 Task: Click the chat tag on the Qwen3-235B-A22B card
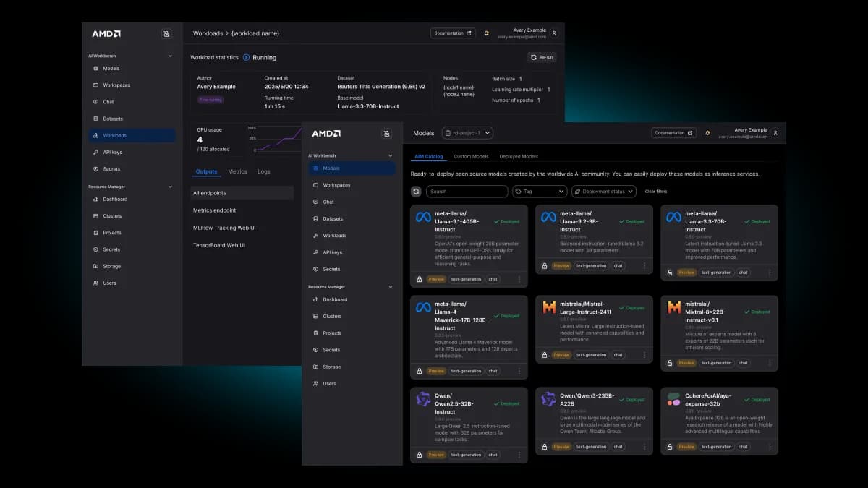click(618, 447)
